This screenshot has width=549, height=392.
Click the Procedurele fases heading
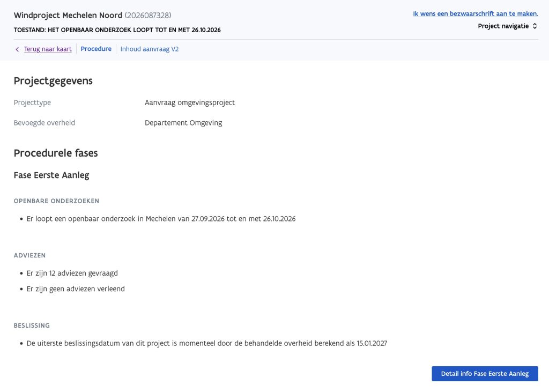coord(56,153)
